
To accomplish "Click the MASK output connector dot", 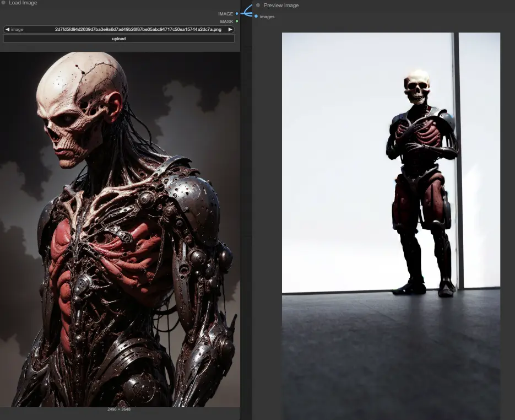I will coord(237,21).
